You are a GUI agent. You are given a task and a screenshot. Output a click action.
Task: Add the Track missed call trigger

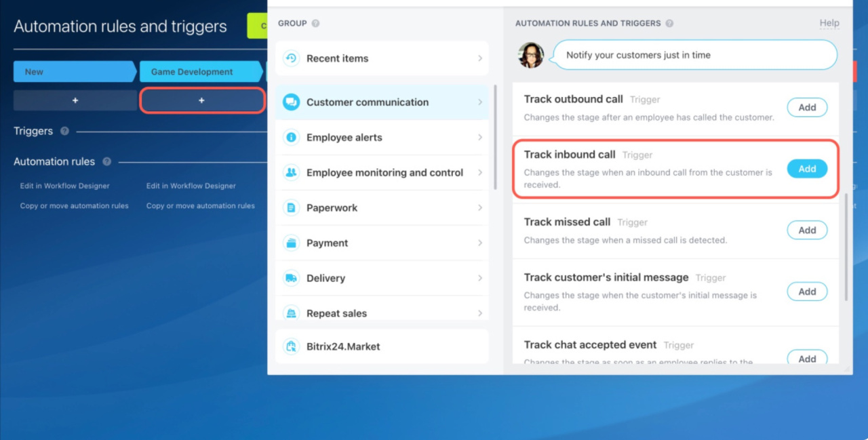tap(807, 231)
